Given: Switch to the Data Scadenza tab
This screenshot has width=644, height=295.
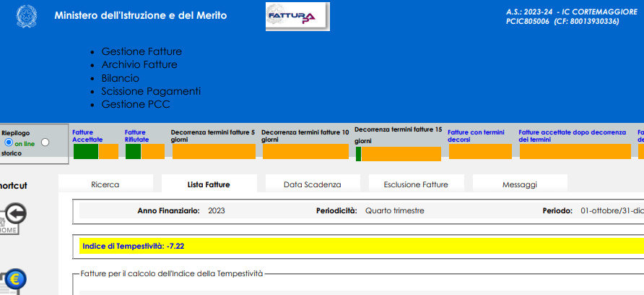Looking at the screenshot, I should coord(312,184).
